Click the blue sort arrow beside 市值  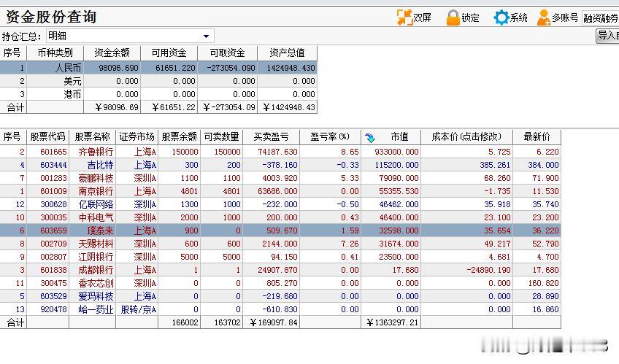click(x=370, y=138)
